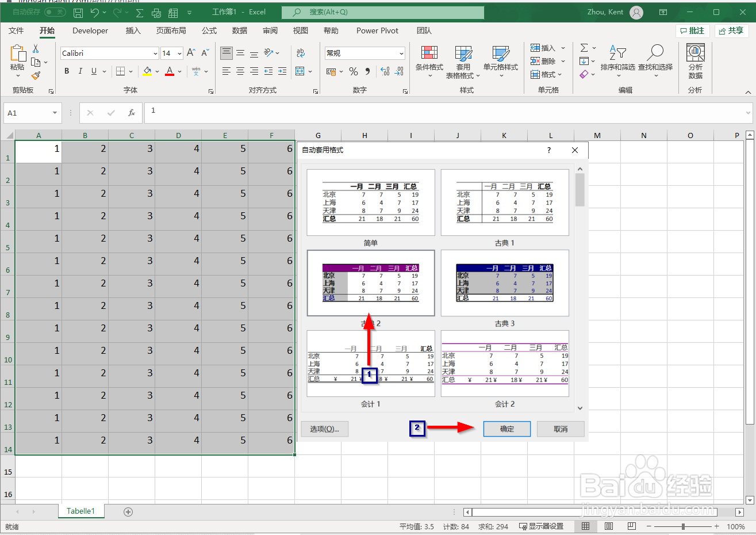Switch to the Power Pivot tab

(377, 30)
